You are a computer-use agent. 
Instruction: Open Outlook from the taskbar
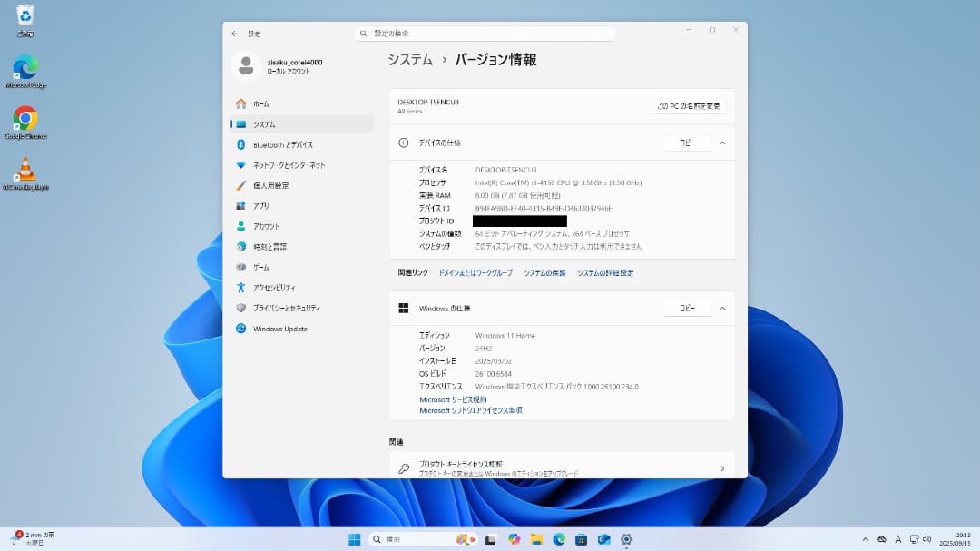coord(603,540)
